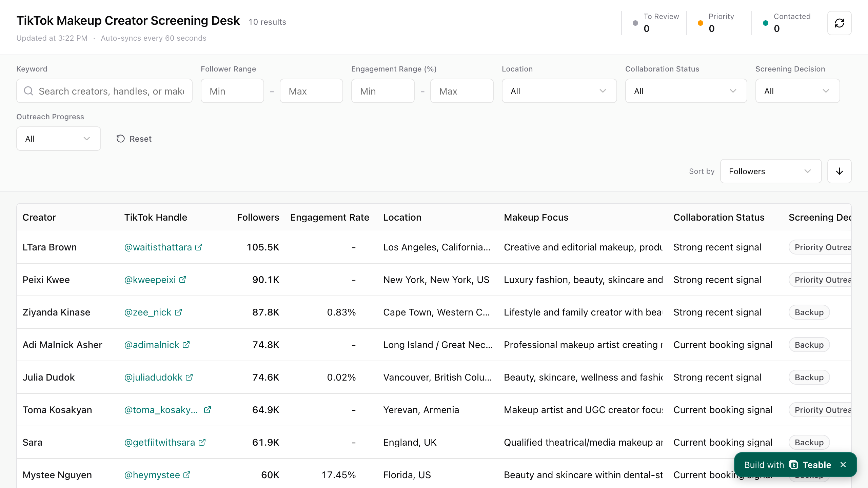Open the @adimalnick handle link
The image size is (868, 488).
coord(152,345)
